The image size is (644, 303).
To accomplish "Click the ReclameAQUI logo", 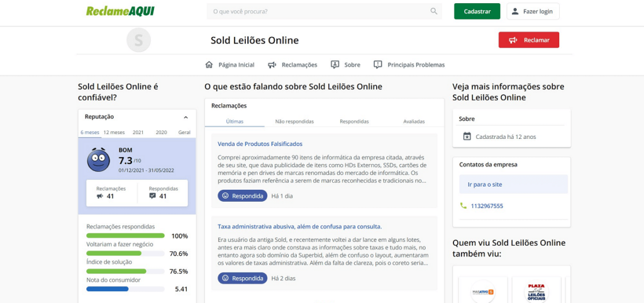I will click(x=120, y=11).
